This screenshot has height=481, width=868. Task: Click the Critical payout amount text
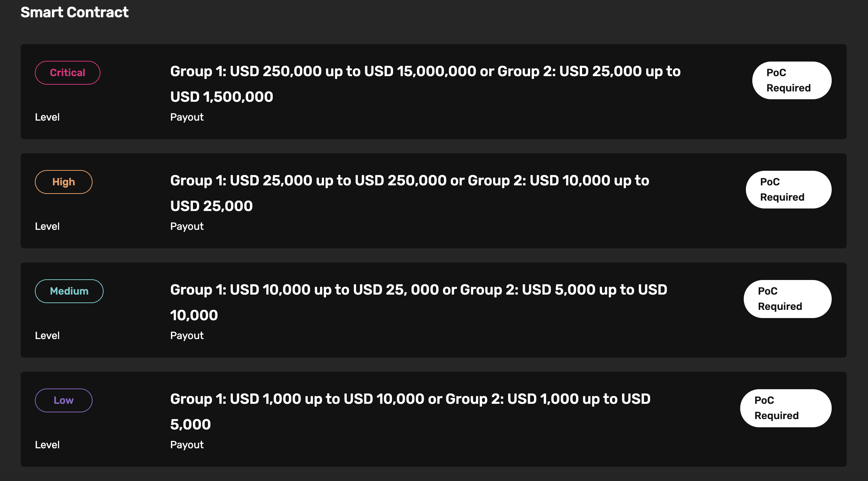pos(425,84)
